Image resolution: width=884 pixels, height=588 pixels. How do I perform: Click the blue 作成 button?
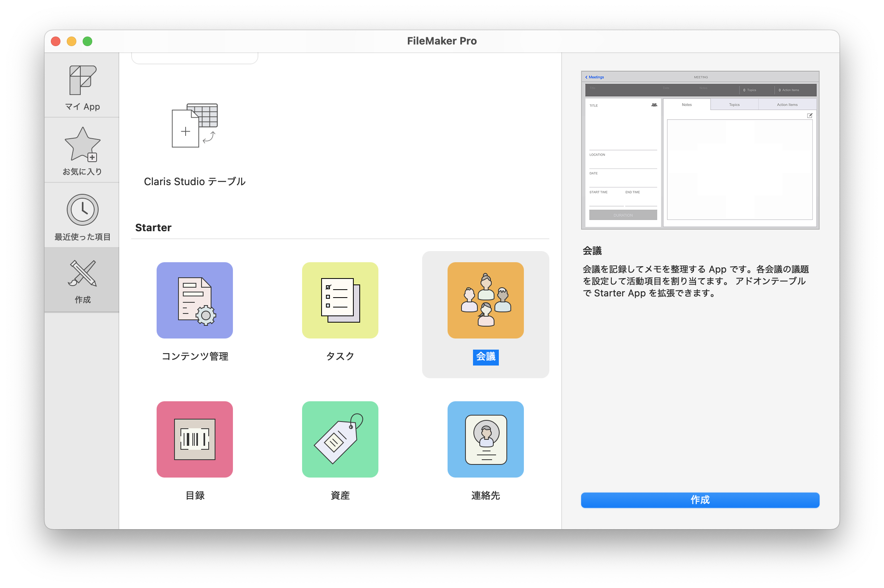700,500
